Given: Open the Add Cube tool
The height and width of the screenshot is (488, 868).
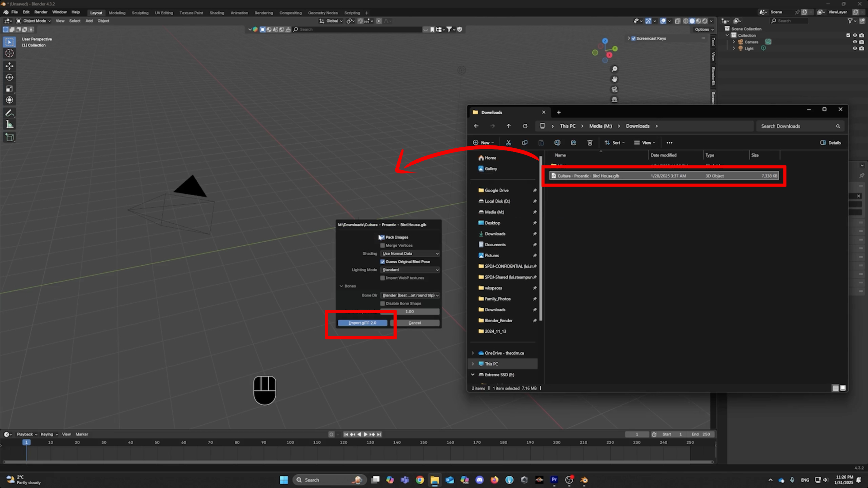Looking at the screenshot, I should (9, 137).
